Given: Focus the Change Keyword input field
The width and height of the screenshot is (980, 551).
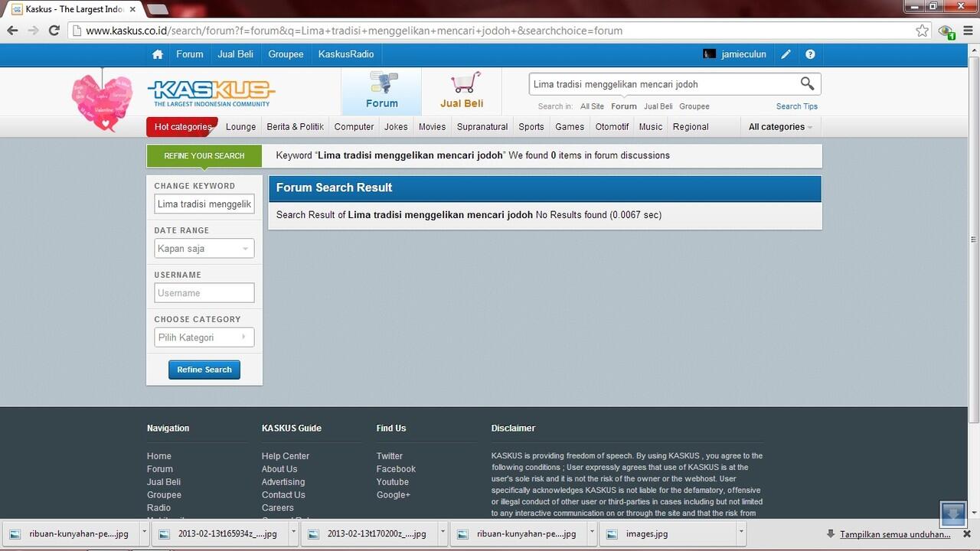Looking at the screenshot, I should click(x=204, y=204).
